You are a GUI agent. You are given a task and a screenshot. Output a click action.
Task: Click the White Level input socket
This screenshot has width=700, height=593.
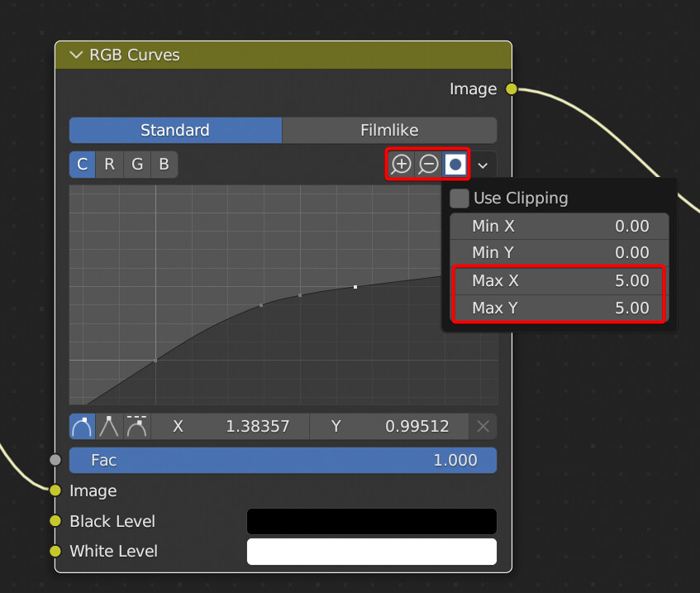coord(55,551)
